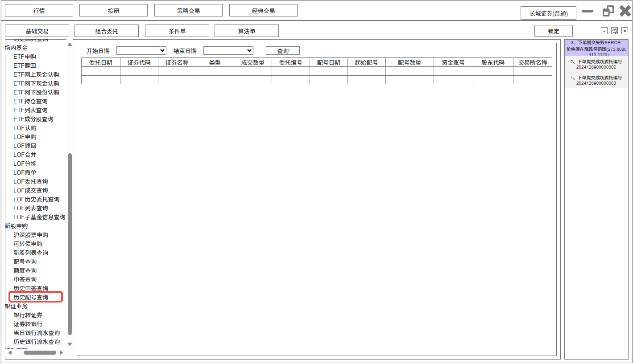Screen dimensions: 633x364
Task: Collapse the 新股申购 tree group
Action: [x=16, y=226]
